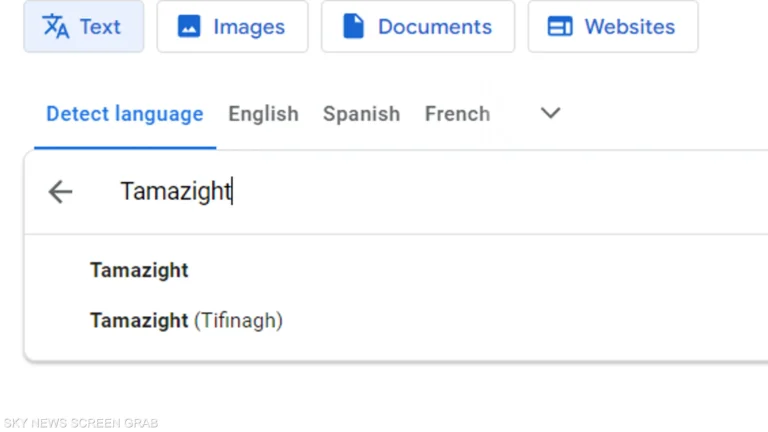Choose the Spanish language tab
The image size is (768, 432).
(x=361, y=114)
